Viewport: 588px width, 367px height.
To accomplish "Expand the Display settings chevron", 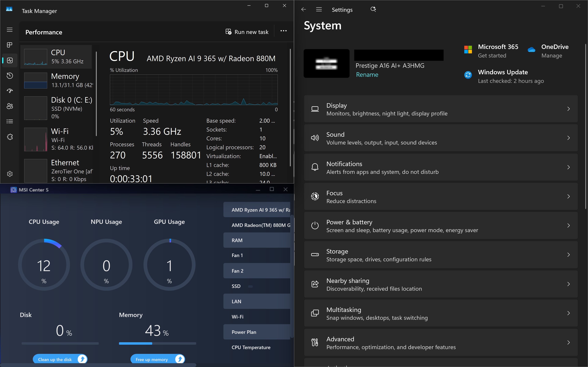I will [x=568, y=109].
